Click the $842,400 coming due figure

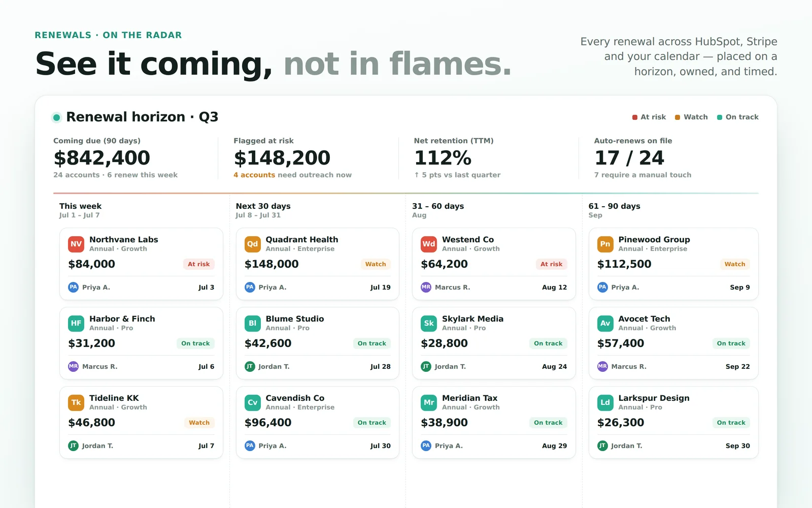tap(101, 158)
